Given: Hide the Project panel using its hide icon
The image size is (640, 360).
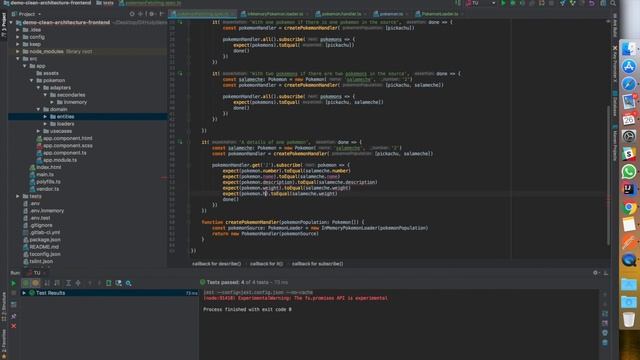Looking at the screenshot, I should [x=161, y=14].
